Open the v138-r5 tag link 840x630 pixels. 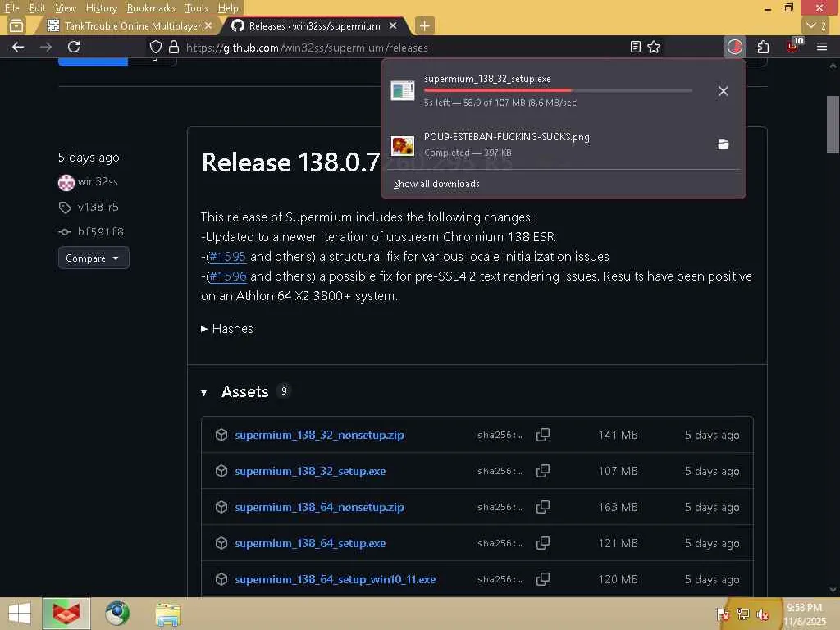(x=98, y=207)
